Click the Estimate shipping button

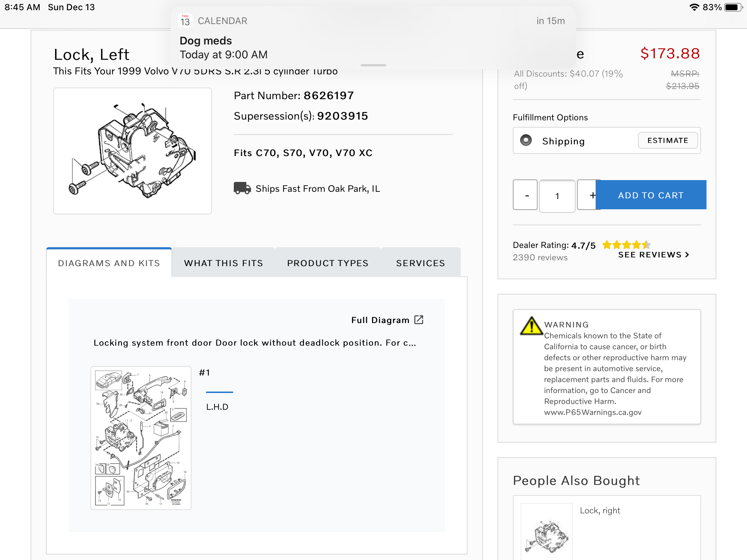pyautogui.click(x=667, y=140)
